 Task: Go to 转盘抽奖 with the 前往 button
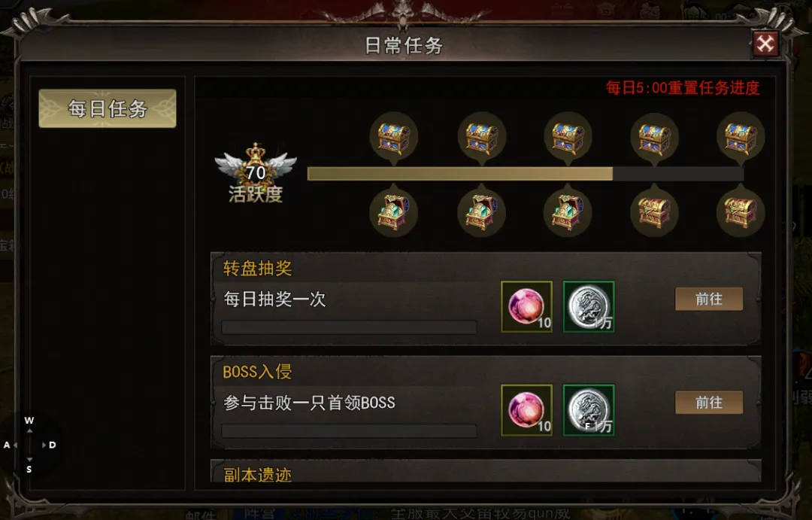[709, 300]
